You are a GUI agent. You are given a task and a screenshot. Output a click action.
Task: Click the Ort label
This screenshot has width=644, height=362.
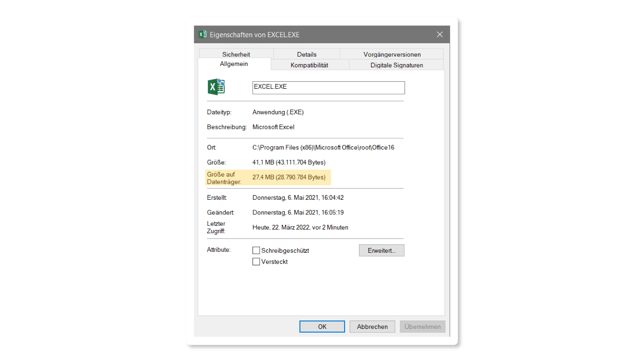click(211, 147)
